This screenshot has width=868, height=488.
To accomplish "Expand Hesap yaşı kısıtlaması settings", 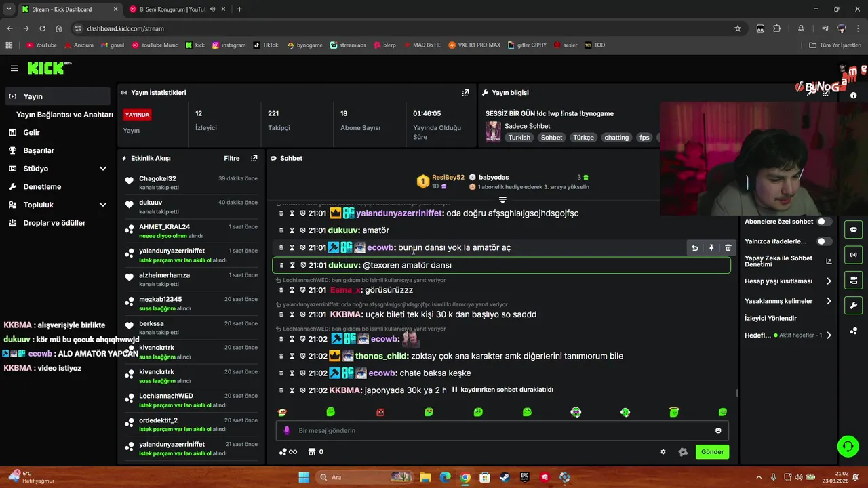I will click(829, 281).
